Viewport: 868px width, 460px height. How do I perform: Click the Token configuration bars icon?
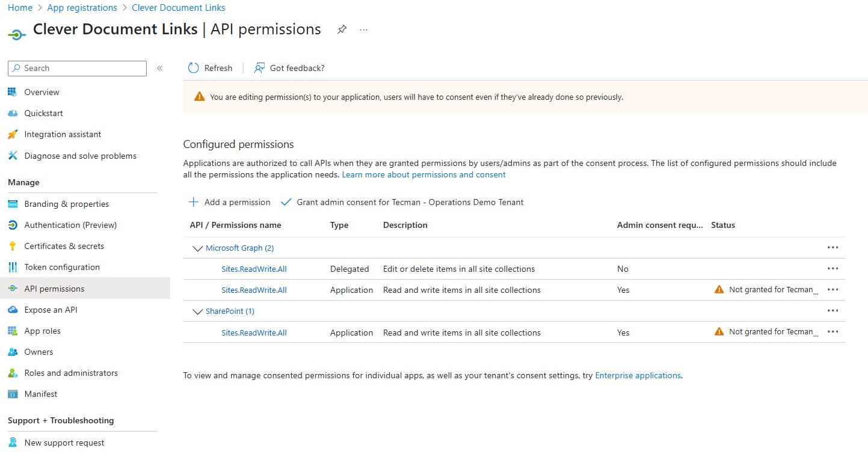[13, 267]
